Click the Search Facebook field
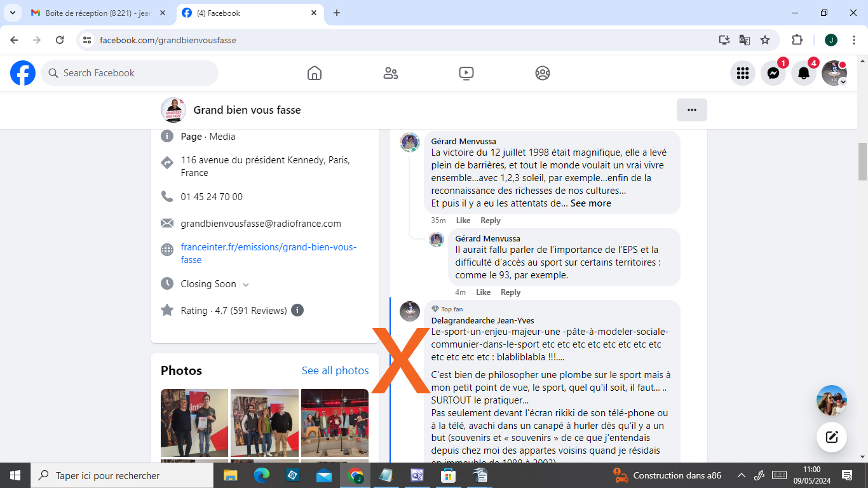 point(130,73)
